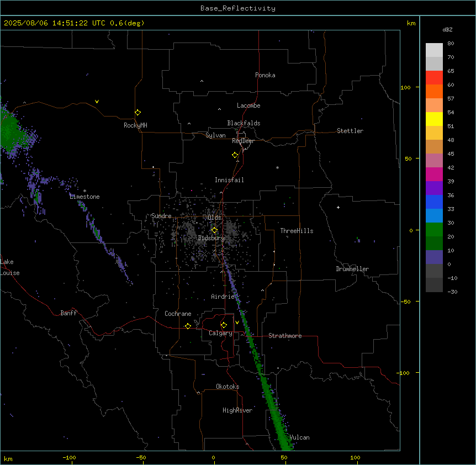Image resolution: width=476 pixels, height=465 pixels.
Task: Select the Innisfail label
Action: pos(229,180)
